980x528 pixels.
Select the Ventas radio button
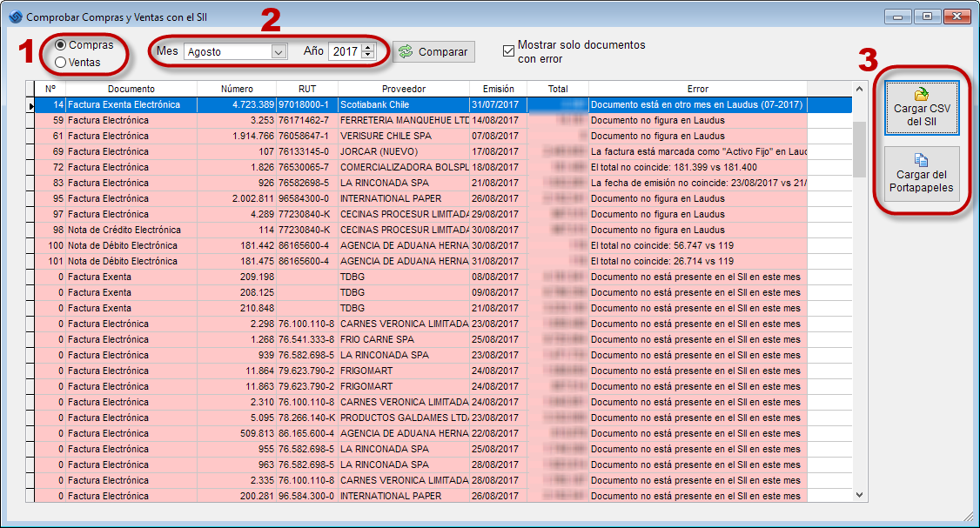click(x=61, y=63)
